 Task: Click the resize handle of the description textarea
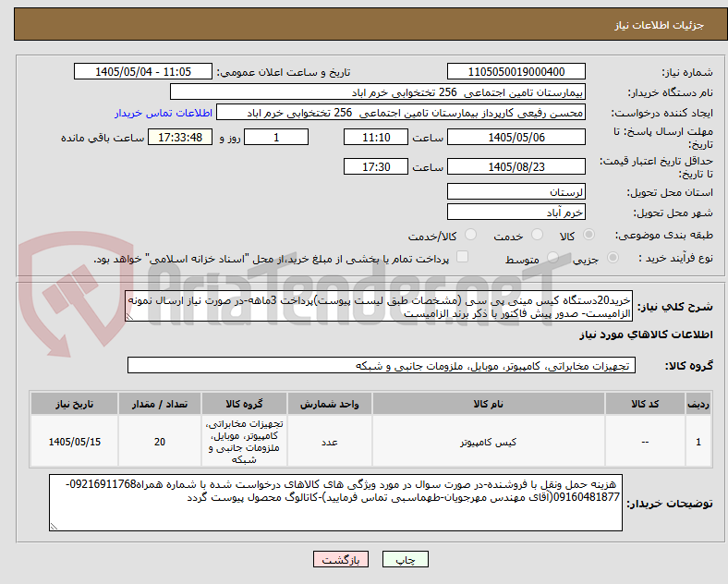point(129,317)
